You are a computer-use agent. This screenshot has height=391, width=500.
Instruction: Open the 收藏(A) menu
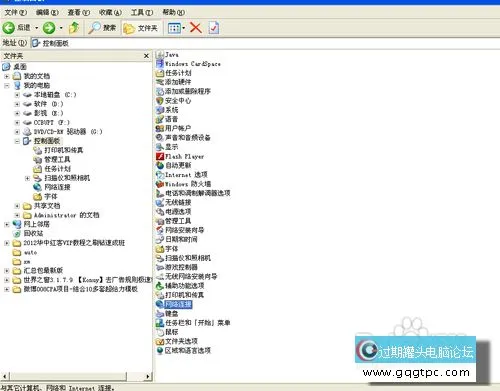[110, 12]
